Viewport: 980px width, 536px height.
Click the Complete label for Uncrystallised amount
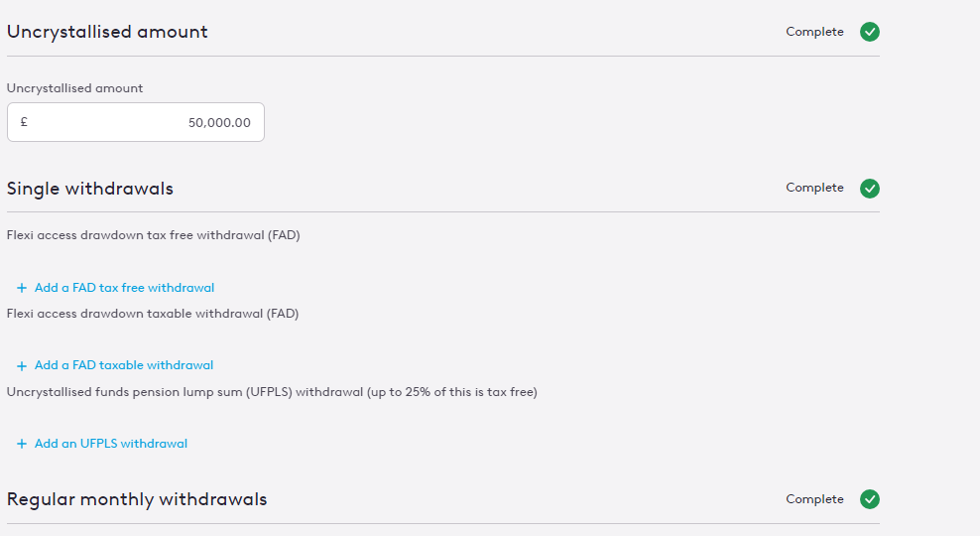coord(814,32)
